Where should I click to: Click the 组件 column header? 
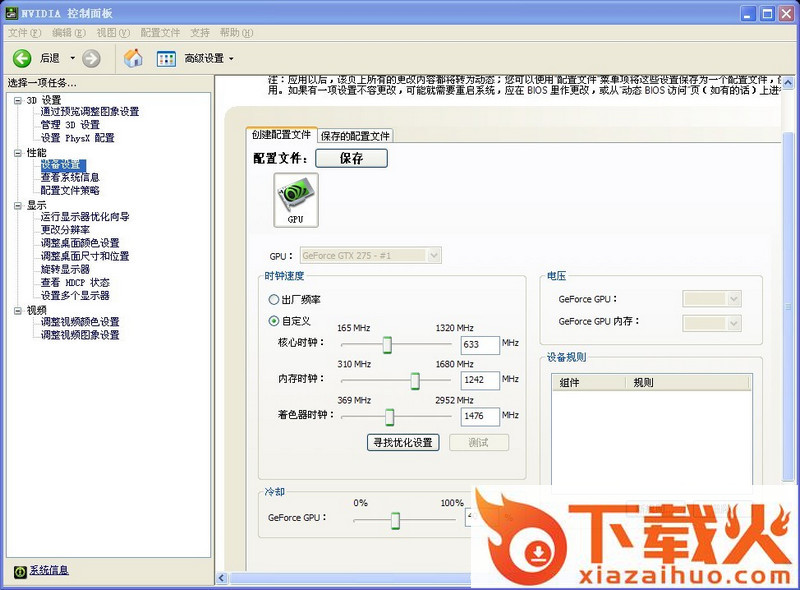pyautogui.click(x=589, y=383)
